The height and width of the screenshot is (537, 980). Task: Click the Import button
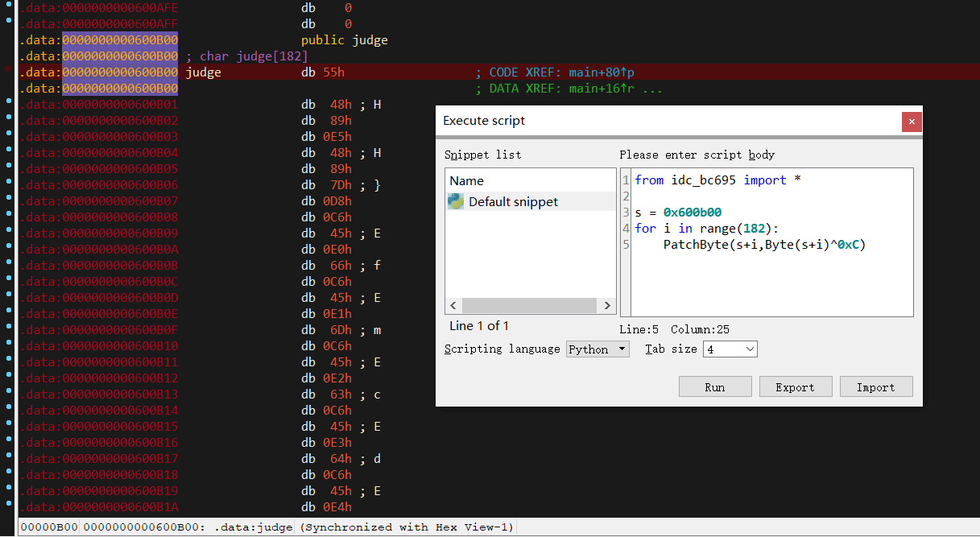(x=875, y=387)
